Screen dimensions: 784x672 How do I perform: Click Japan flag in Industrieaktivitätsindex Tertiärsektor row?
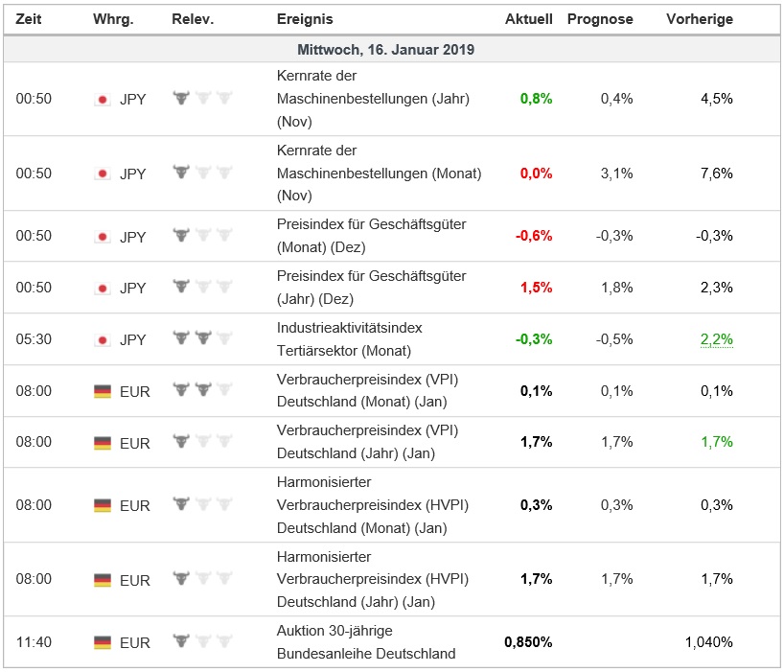point(102,339)
